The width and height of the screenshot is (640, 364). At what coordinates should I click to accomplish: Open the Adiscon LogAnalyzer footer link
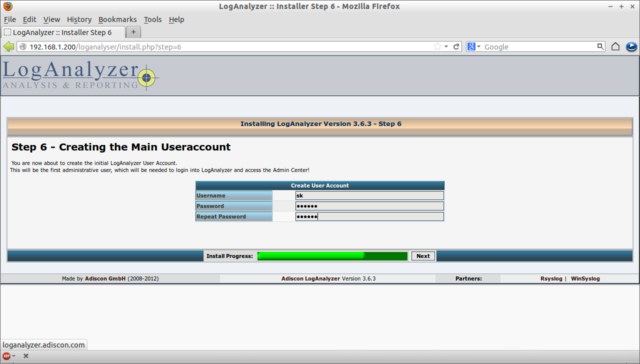point(310,278)
